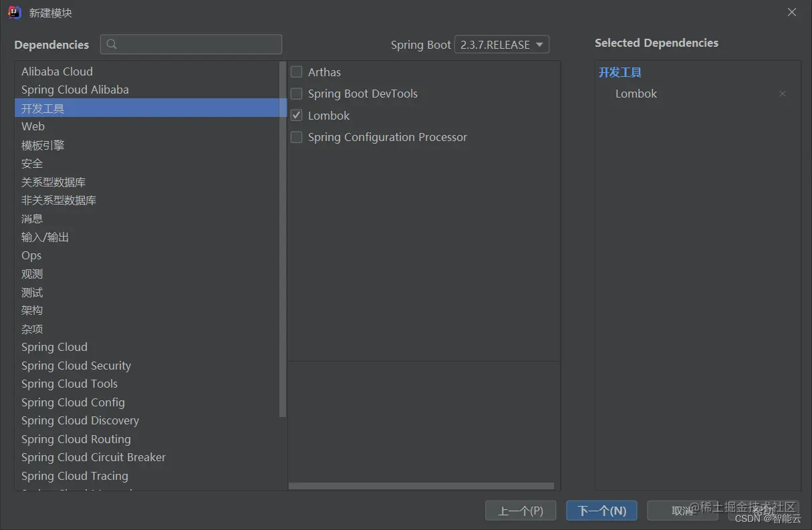Image resolution: width=812 pixels, height=530 pixels.
Task: Click the Arthas label text
Action: 324,72
